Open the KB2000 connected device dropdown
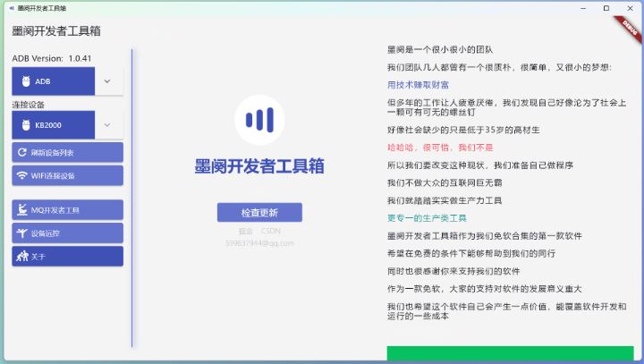The height and width of the screenshot is (364, 644). pos(107,125)
